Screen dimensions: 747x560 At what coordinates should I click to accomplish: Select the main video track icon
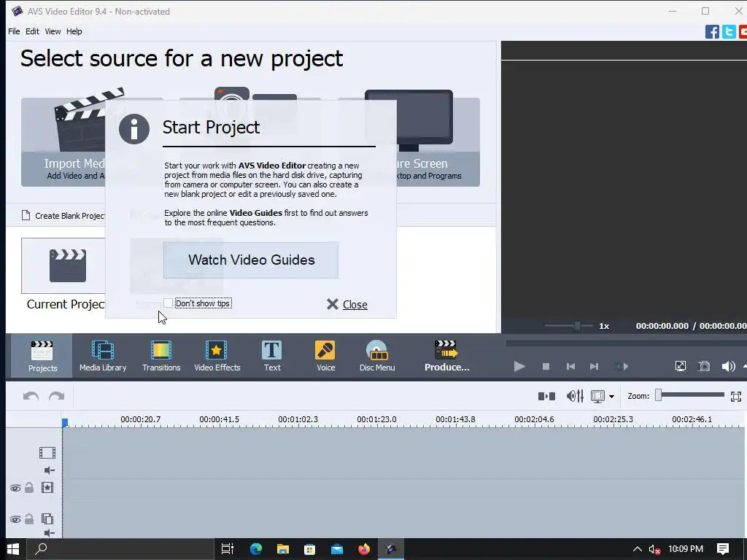47,452
